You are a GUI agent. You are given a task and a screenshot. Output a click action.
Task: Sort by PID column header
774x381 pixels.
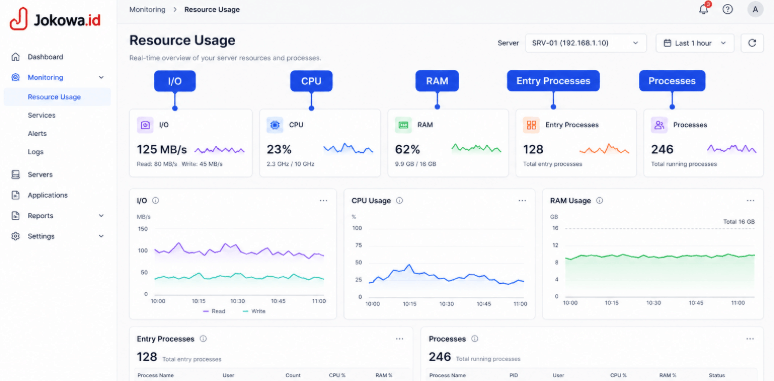click(x=513, y=376)
